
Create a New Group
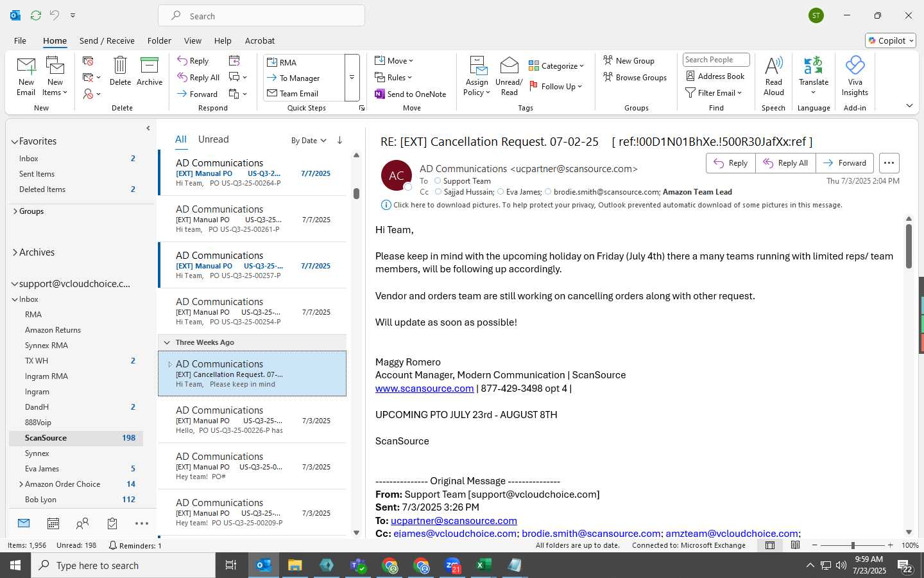click(629, 60)
